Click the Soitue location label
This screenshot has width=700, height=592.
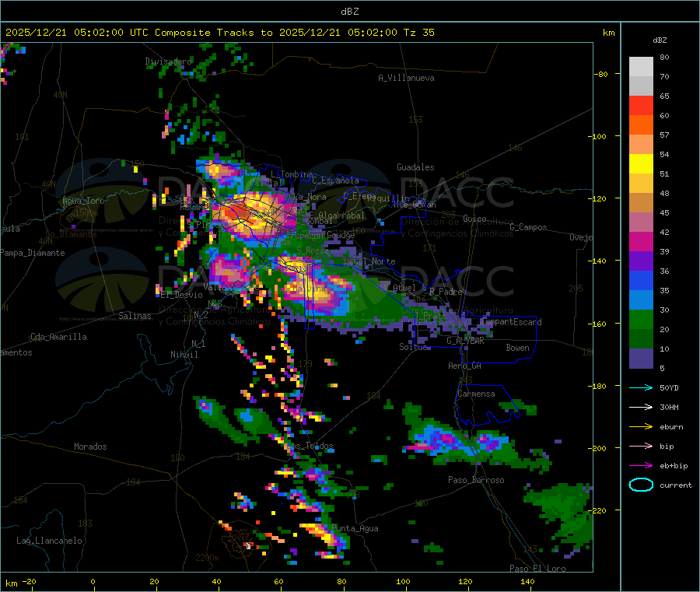(x=412, y=347)
